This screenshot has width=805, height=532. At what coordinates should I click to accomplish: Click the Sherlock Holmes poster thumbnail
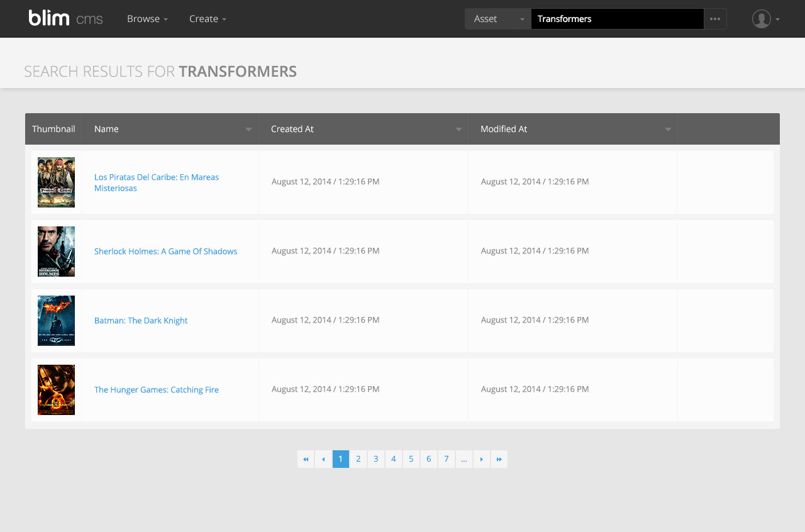coord(56,252)
